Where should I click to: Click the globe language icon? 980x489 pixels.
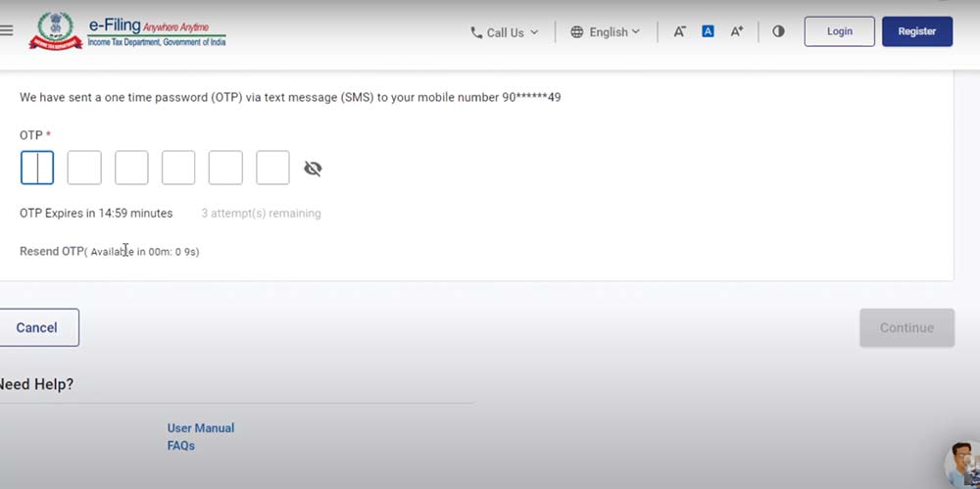tap(577, 32)
